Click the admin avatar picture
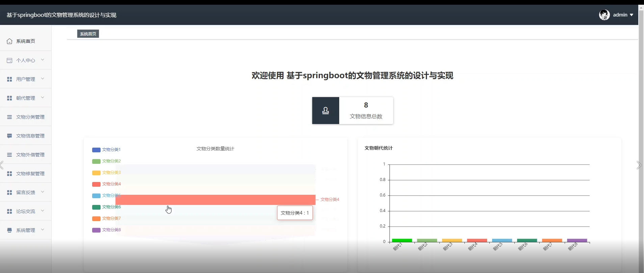The width and height of the screenshot is (644, 273). 604,15
